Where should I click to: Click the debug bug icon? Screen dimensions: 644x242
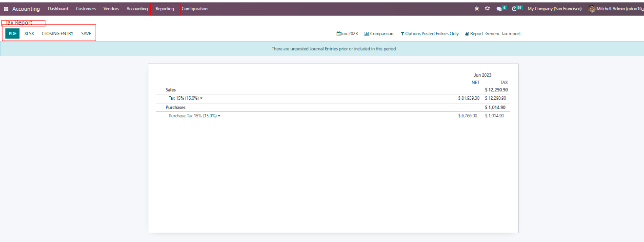477,9
